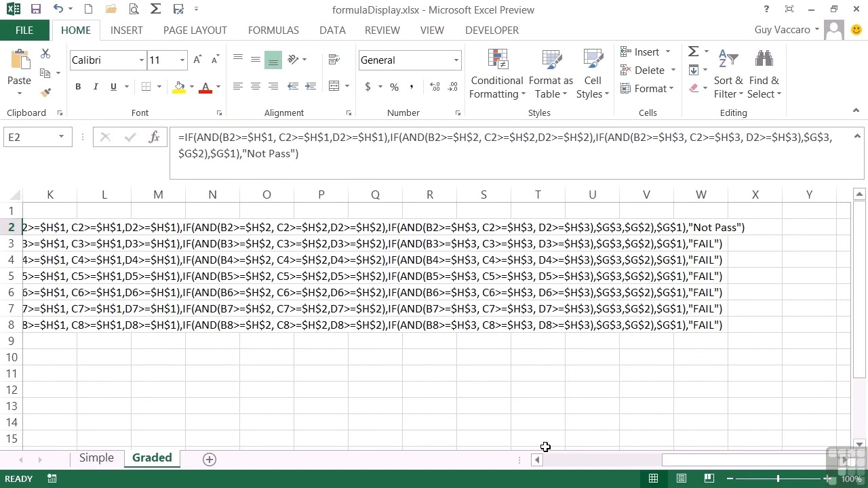Decrease font size

coord(215,60)
